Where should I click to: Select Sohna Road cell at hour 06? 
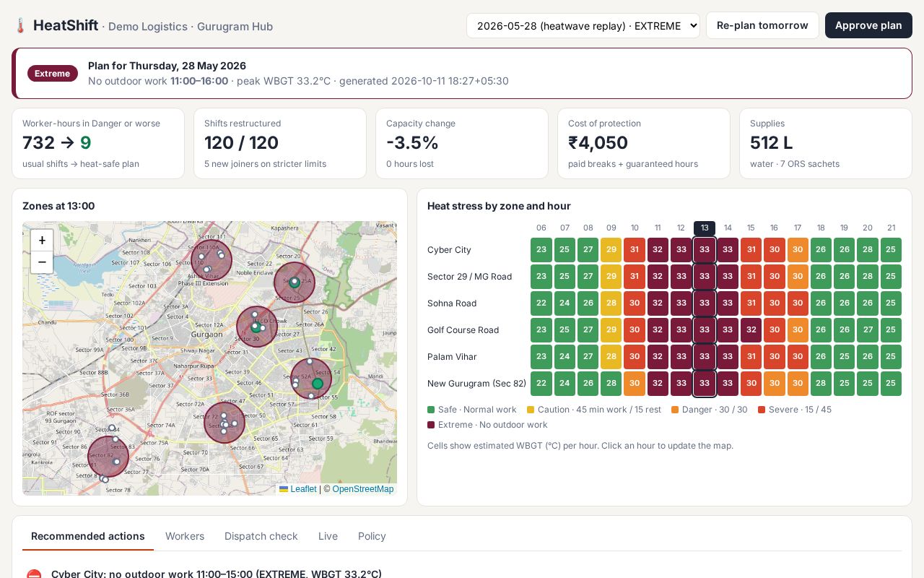541,303
